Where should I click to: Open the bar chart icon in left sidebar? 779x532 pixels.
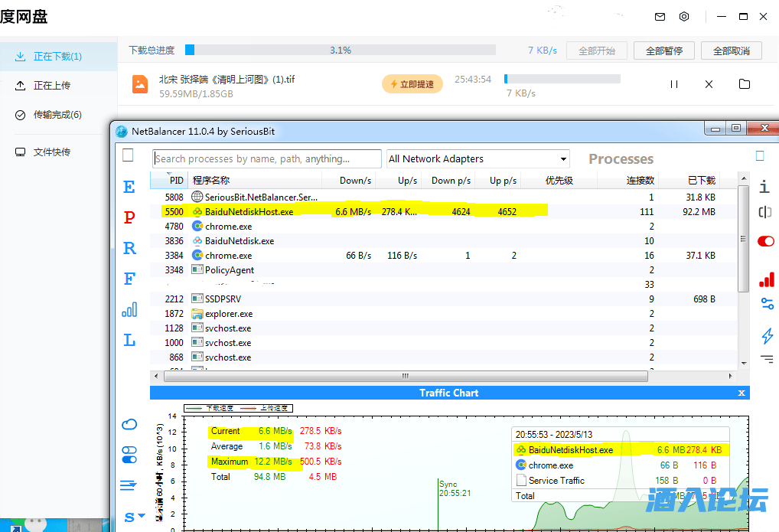click(x=129, y=309)
